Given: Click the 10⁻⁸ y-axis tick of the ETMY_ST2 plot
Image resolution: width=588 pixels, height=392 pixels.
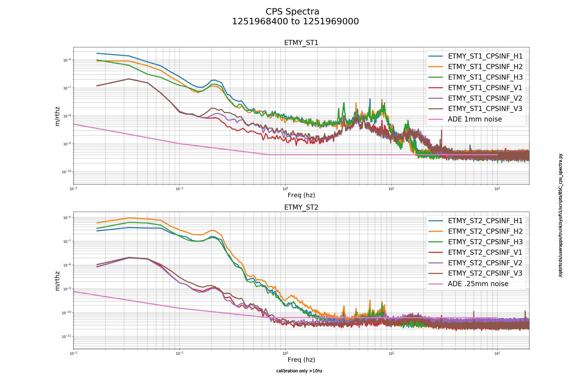Looking at the screenshot, I should 66,265.
